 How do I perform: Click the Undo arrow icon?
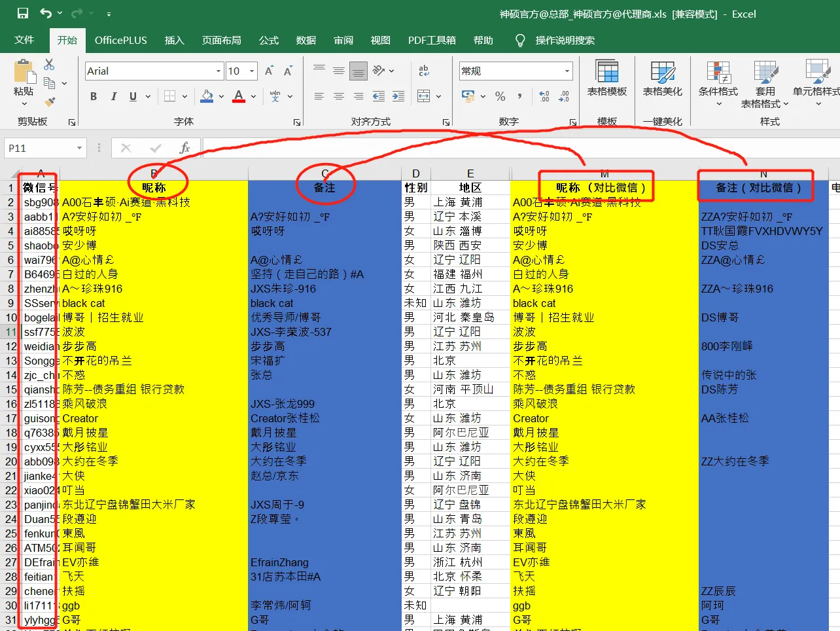[x=46, y=13]
